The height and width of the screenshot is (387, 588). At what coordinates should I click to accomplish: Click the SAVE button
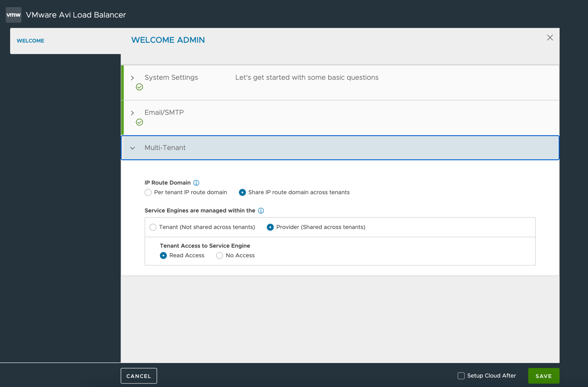tap(544, 376)
